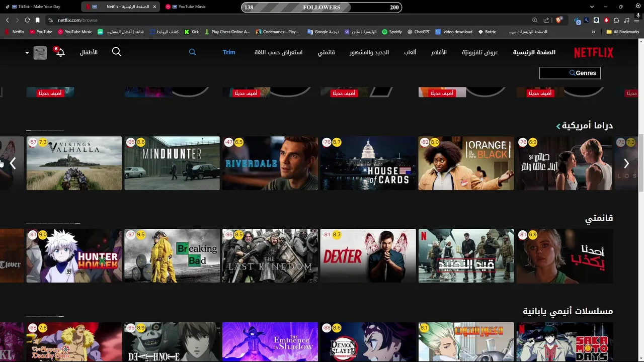Reload the page
This screenshot has width=644, height=362.
(x=27, y=20)
